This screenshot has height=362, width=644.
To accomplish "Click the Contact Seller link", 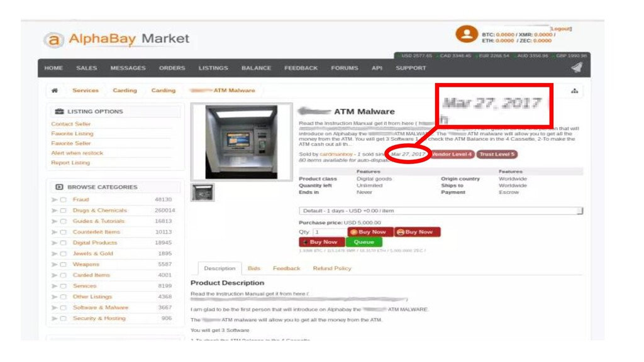I will point(70,124).
